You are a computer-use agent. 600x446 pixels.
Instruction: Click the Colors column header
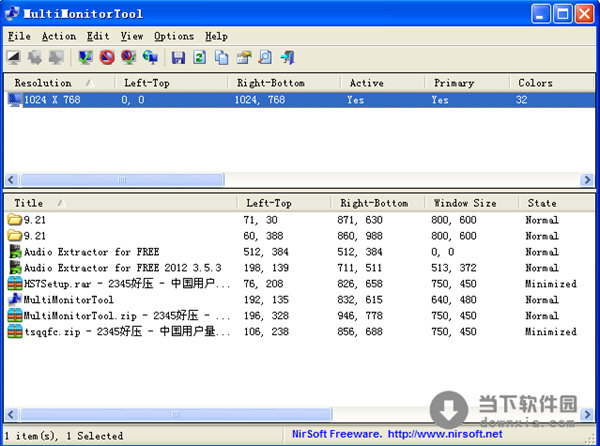click(551, 83)
